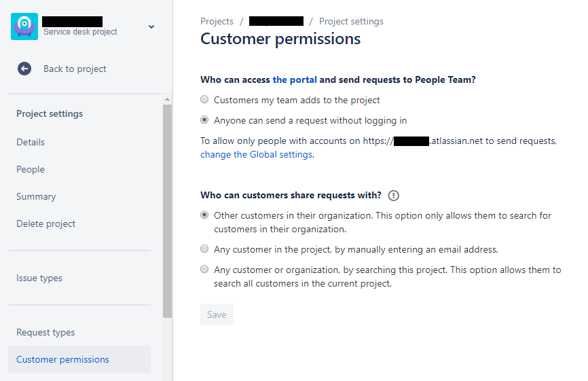The image size is (588, 381).
Task: Open Delete project page
Action: pos(45,224)
